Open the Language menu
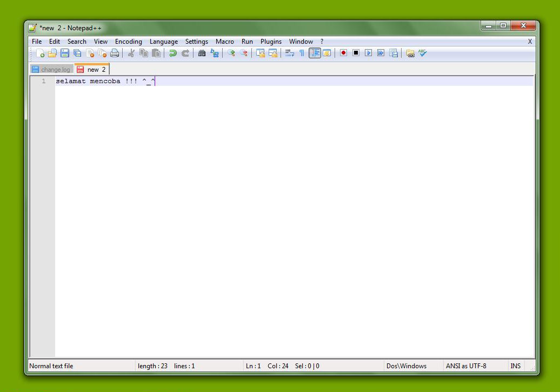Screen dimensions: 560x392 164,42
